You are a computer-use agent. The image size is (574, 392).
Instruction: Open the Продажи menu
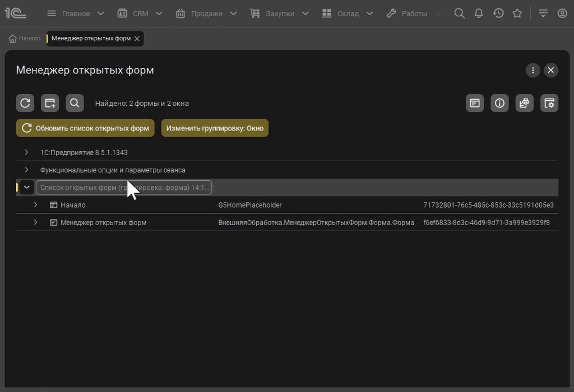[x=206, y=13]
